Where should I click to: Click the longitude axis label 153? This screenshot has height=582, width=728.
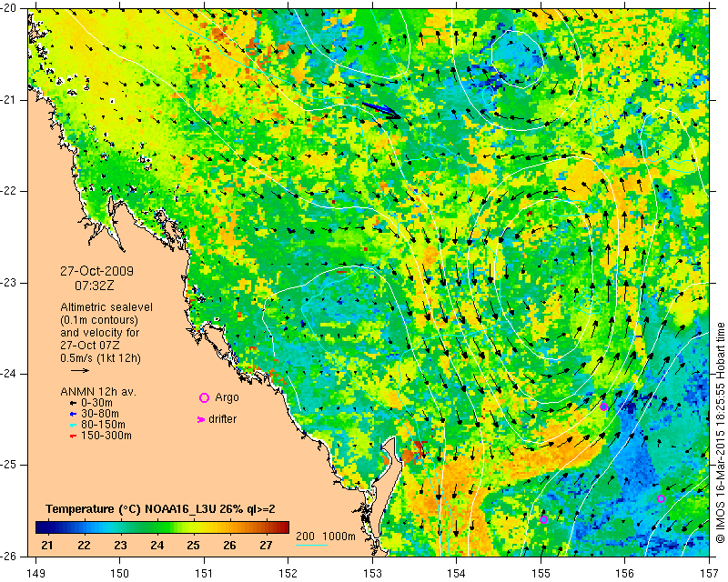(x=372, y=574)
